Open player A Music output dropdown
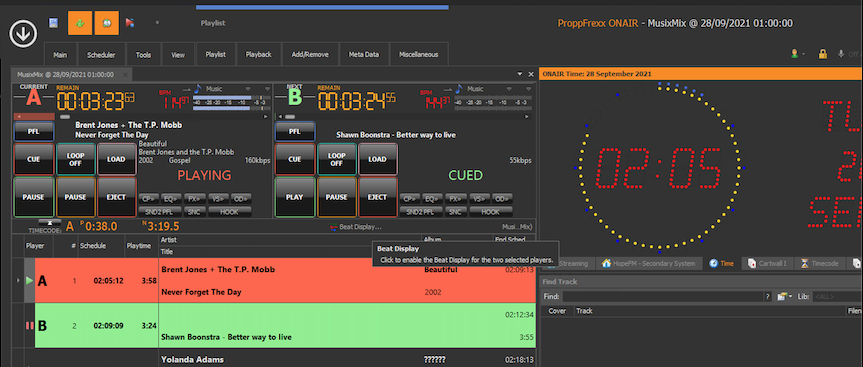Image resolution: width=863 pixels, height=367 pixels. pyautogui.click(x=247, y=89)
